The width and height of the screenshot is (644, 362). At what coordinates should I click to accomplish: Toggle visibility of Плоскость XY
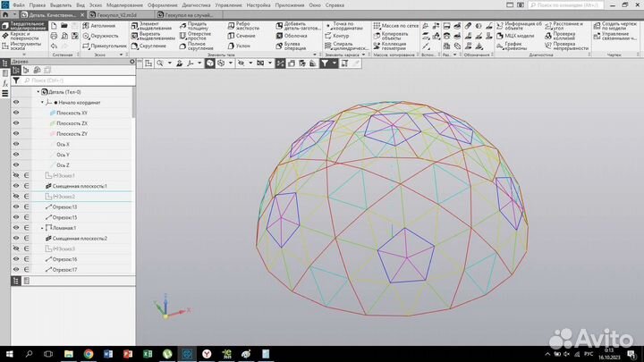[16, 113]
